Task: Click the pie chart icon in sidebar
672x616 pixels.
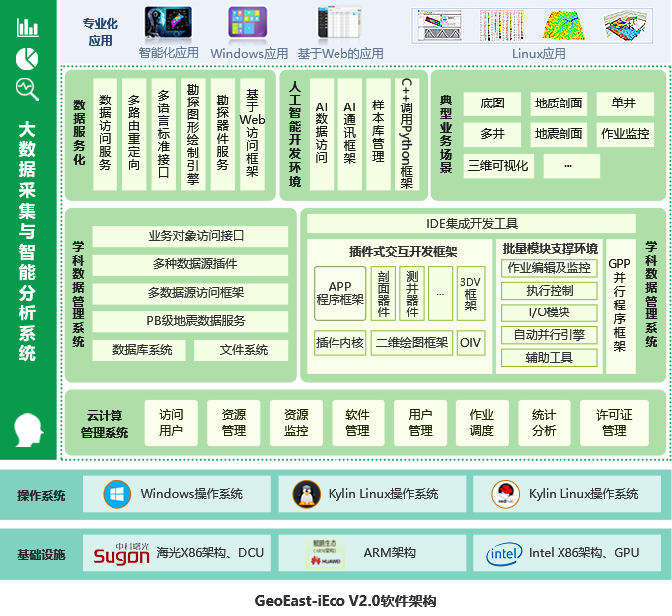Action: click(x=28, y=58)
